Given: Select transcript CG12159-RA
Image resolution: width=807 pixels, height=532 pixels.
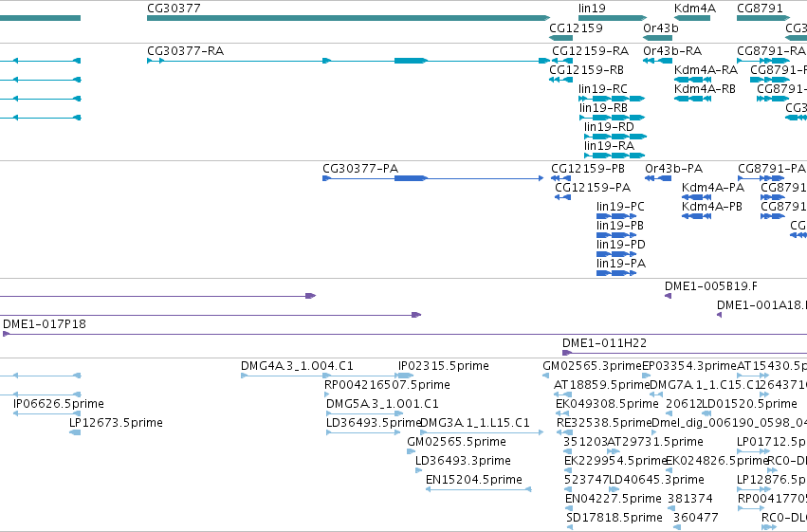Looking at the screenshot, I should [591, 51].
